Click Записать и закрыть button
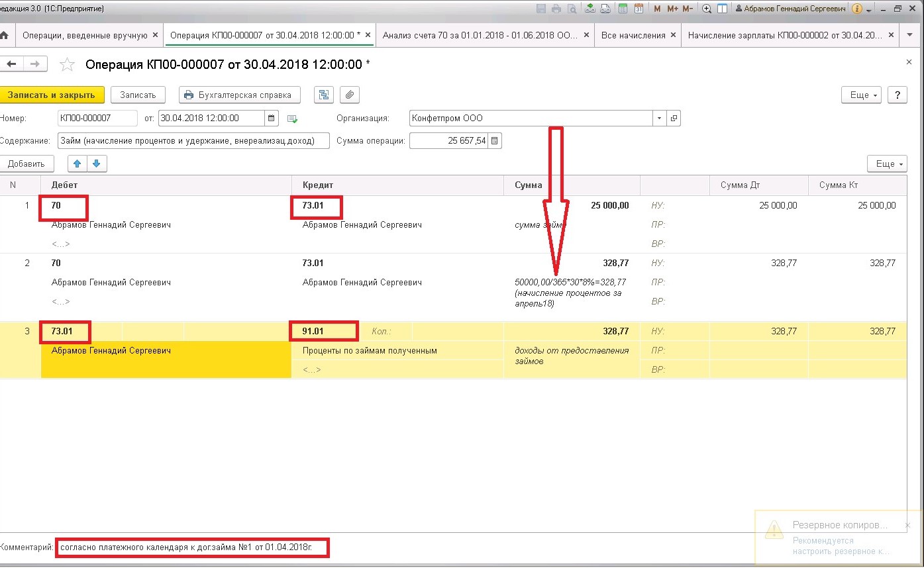 [x=52, y=95]
